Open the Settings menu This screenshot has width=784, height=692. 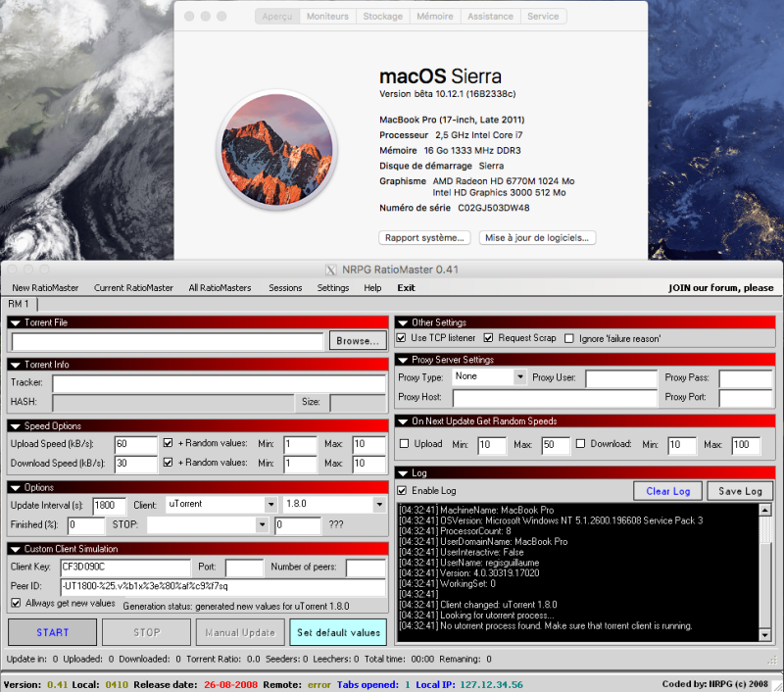(333, 288)
